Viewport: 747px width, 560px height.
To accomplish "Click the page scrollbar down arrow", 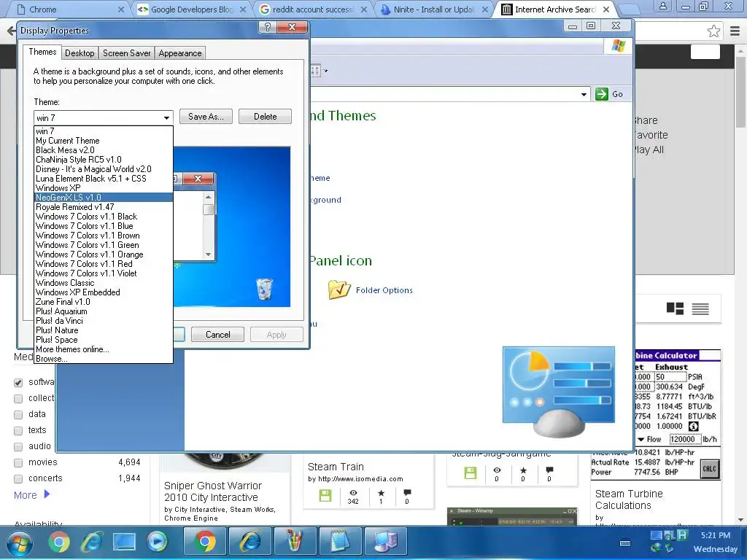I will [x=741, y=519].
